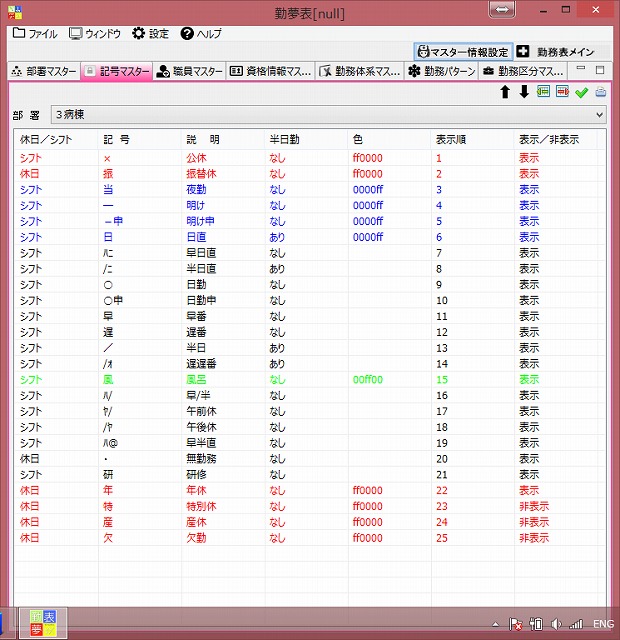Open the 資格情報マス... tab

point(270,71)
